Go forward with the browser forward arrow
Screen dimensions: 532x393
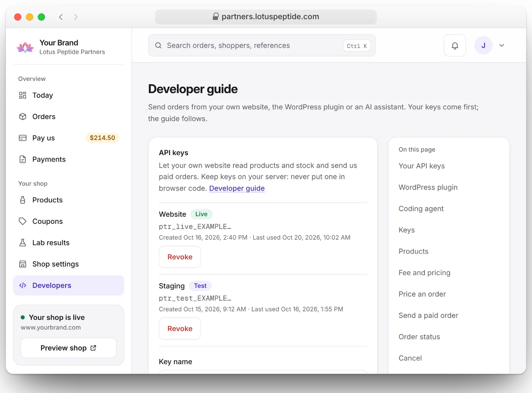(76, 17)
